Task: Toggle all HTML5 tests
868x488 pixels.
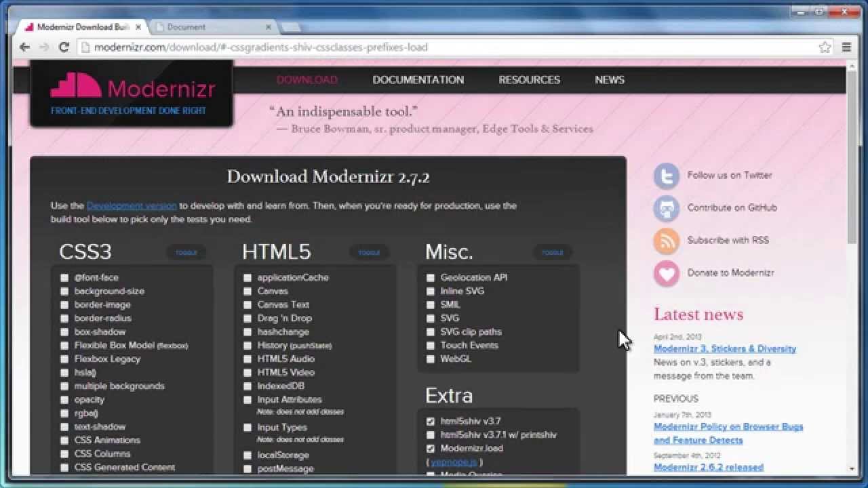Action: pos(369,253)
